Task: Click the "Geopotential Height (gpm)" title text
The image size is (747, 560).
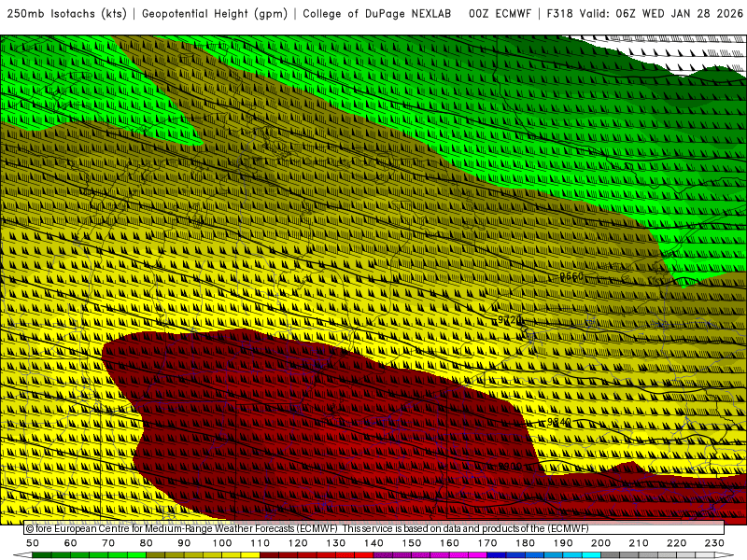Action: [x=215, y=14]
